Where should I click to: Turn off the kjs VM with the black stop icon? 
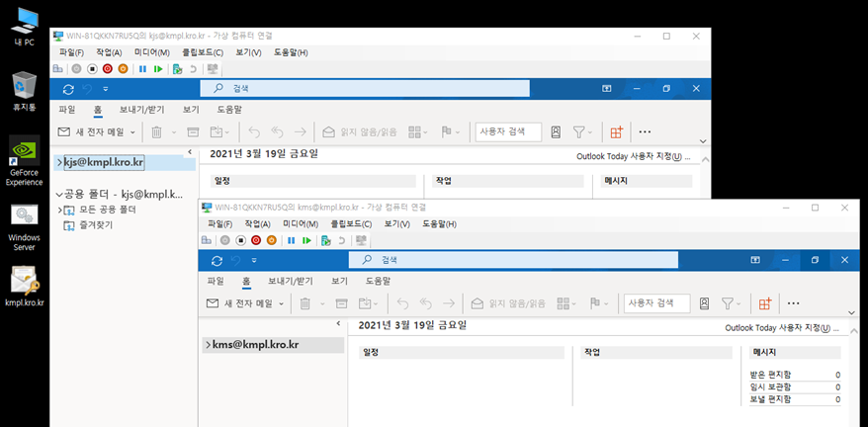(x=93, y=69)
